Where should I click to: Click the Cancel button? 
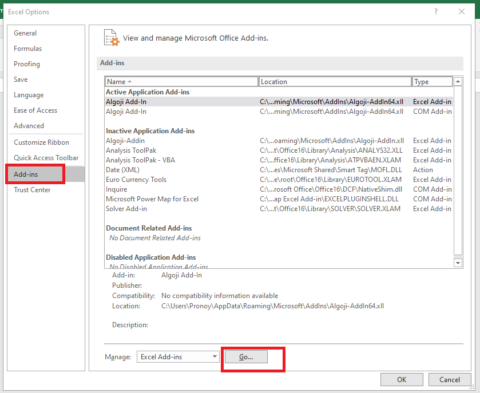pos(449,379)
